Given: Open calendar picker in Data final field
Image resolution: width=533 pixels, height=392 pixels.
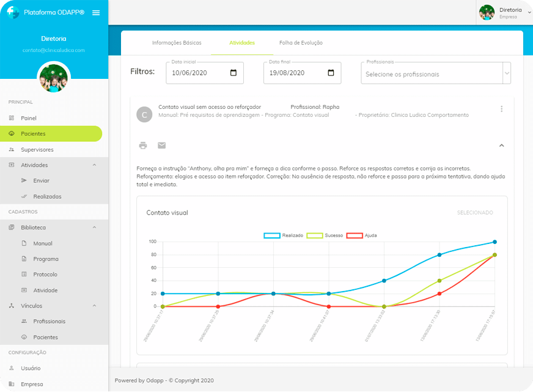Looking at the screenshot, I should (331, 73).
